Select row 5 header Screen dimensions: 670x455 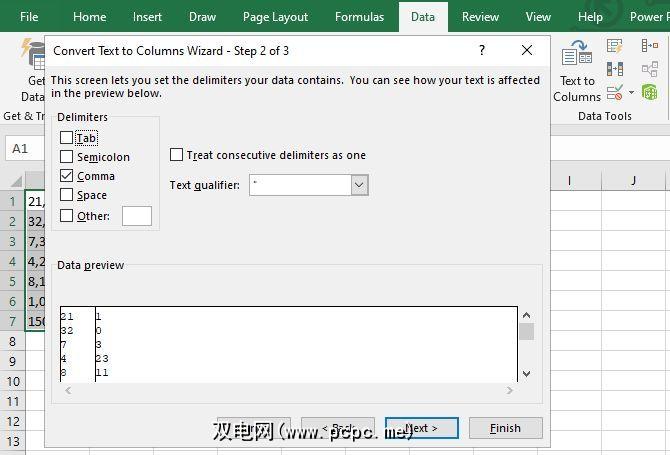tap(12, 282)
